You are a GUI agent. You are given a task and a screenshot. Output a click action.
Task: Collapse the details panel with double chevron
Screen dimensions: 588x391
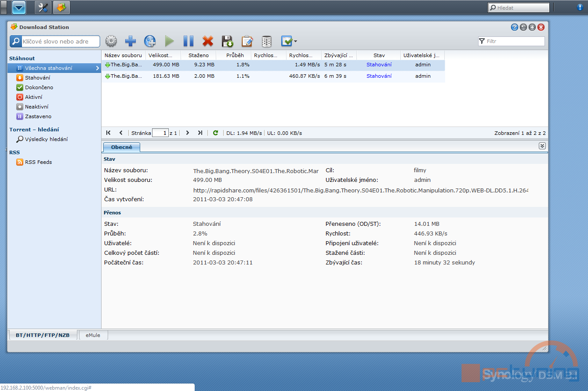(542, 146)
